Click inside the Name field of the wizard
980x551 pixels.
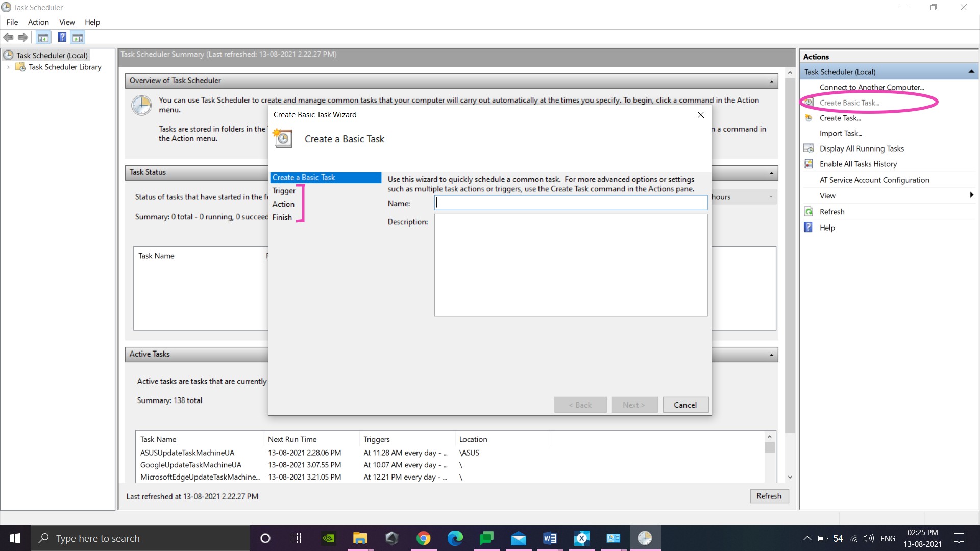pyautogui.click(x=570, y=203)
